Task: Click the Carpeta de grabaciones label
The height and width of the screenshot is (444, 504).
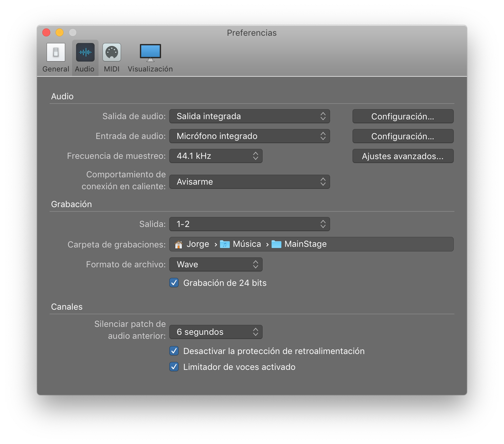Action: [x=117, y=244]
